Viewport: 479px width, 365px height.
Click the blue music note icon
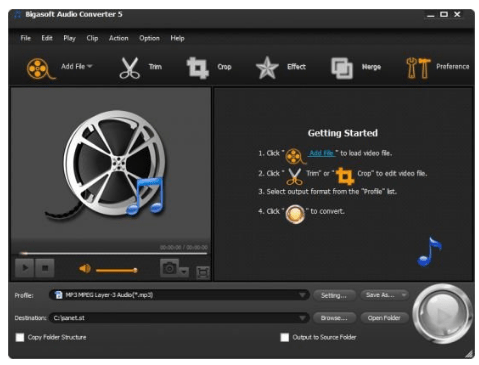tap(429, 252)
